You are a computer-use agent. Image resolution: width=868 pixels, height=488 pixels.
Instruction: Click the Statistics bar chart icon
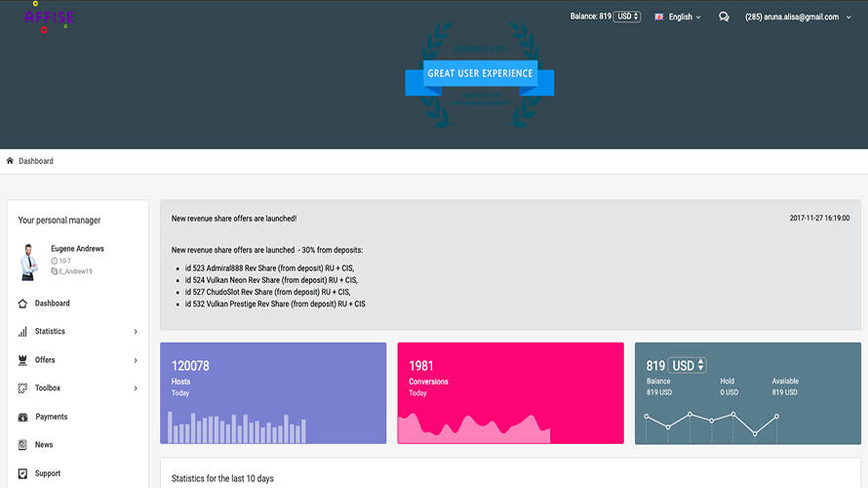click(x=22, y=332)
